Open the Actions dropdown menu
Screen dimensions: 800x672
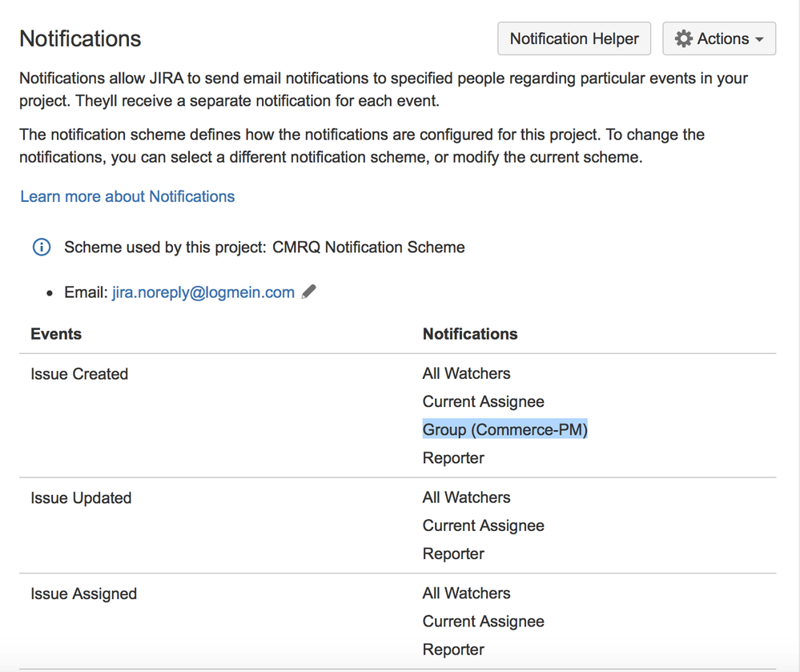tap(719, 38)
